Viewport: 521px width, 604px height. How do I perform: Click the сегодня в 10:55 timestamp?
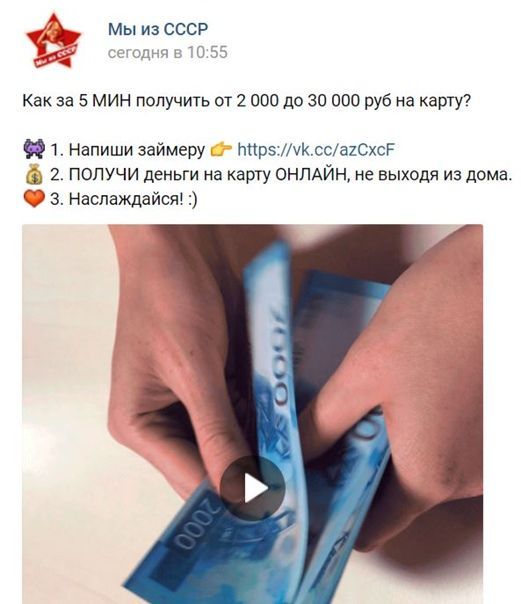tap(168, 52)
